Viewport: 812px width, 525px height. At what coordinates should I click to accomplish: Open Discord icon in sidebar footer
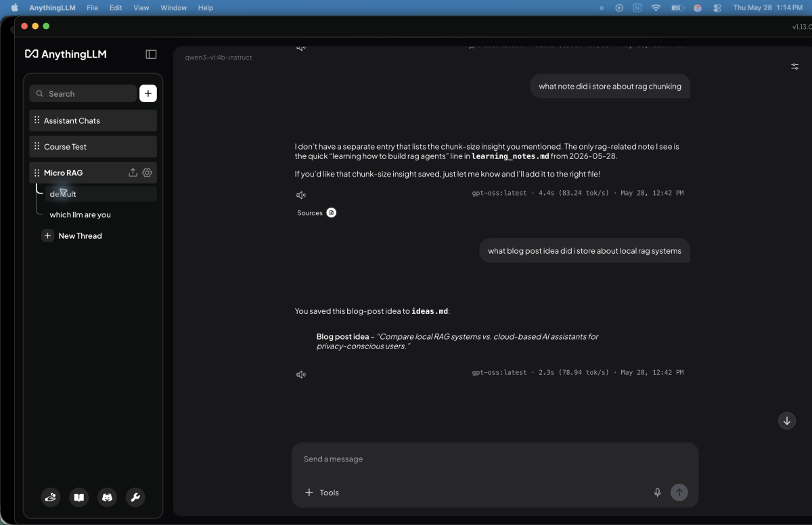tap(107, 497)
